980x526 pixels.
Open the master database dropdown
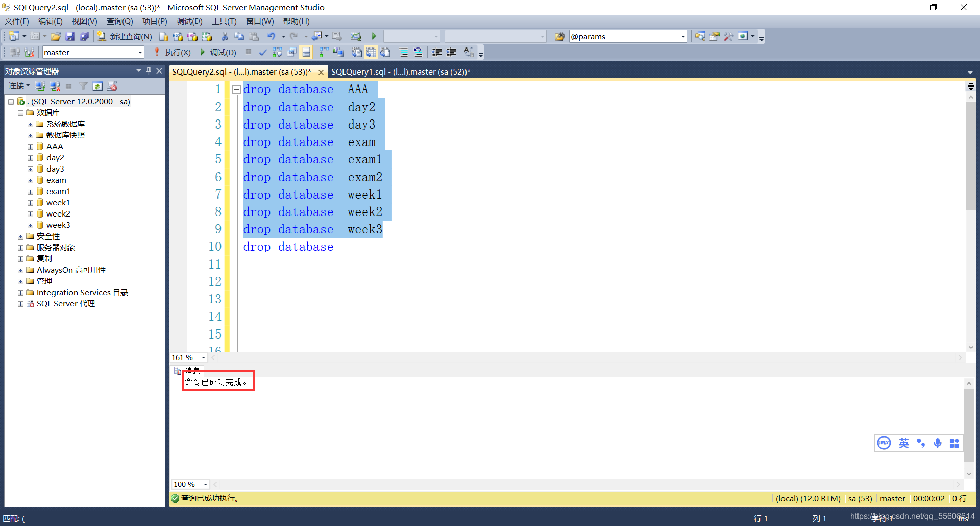pyautogui.click(x=93, y=52)
